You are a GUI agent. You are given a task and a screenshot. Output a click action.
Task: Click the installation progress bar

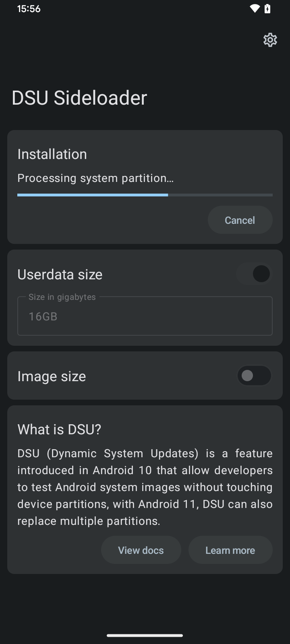(x=145, y=195)
